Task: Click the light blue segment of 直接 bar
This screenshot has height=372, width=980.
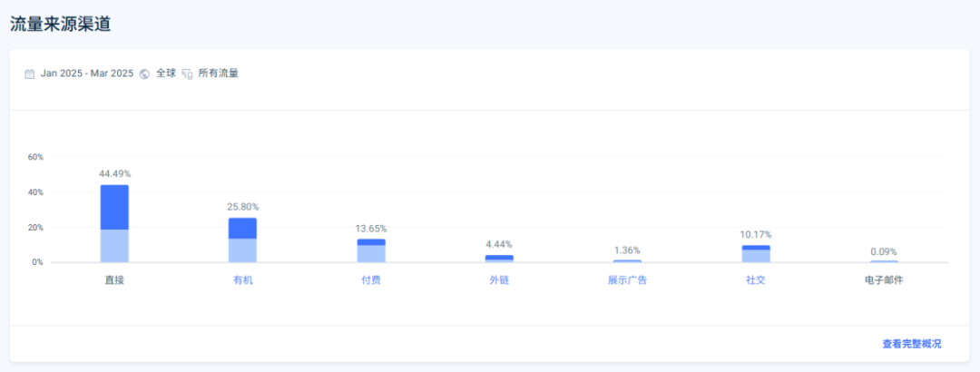Action: tap(114, 246)
